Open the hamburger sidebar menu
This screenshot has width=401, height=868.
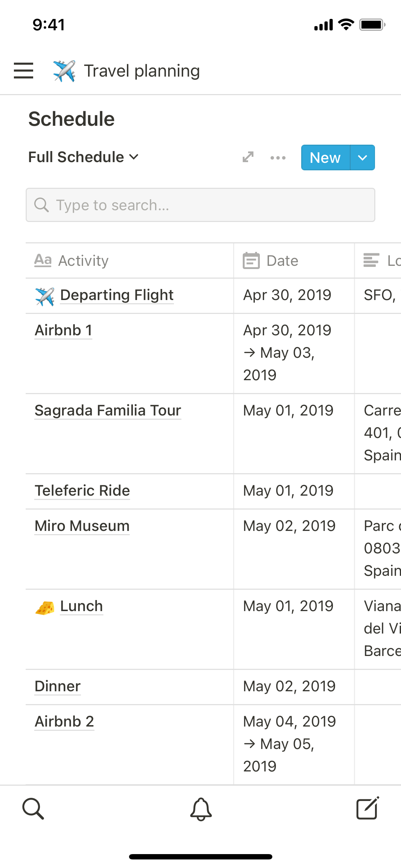[24, 71]
